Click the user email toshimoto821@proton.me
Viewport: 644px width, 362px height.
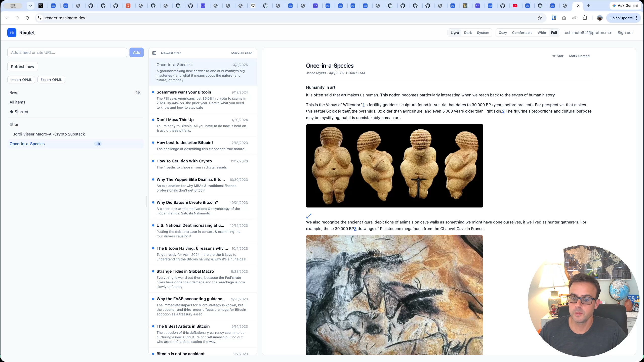(587, 33)
